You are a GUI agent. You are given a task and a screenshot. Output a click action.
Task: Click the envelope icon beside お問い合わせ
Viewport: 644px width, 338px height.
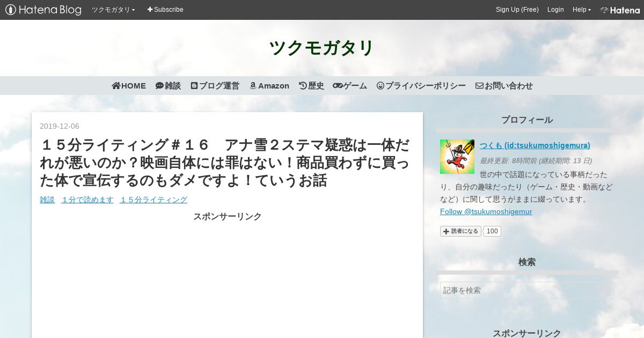(479, 86)
